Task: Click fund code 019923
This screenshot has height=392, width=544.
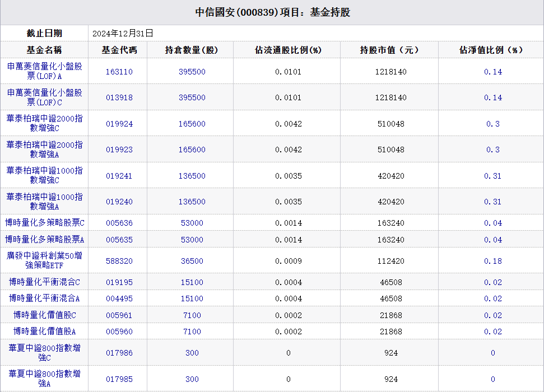Action: pos(119,150)
